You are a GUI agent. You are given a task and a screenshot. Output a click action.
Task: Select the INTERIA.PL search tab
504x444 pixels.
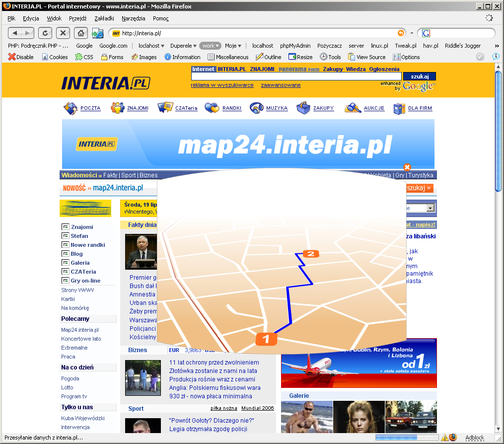(x=232, y=69)
